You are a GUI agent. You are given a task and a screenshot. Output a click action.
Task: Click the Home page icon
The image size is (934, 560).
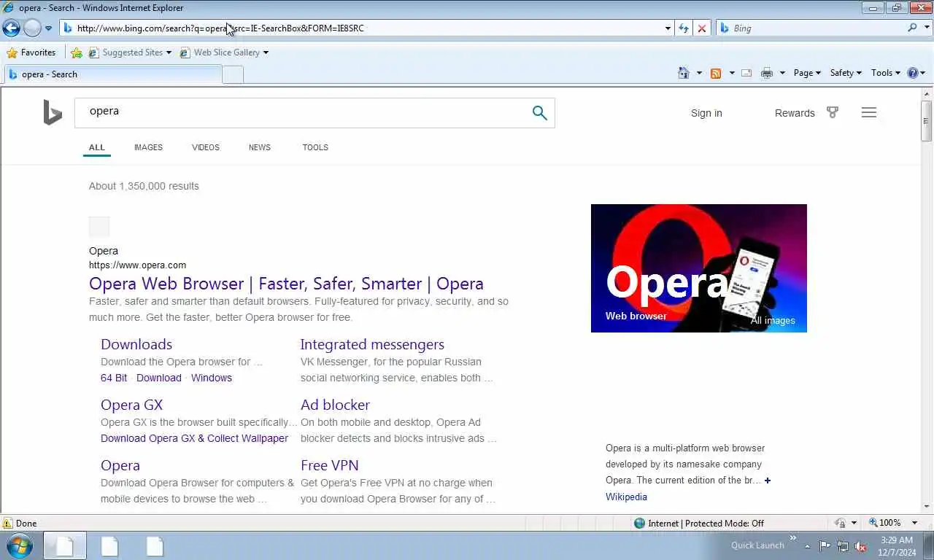pyautogui.click(x=684, y=73)
